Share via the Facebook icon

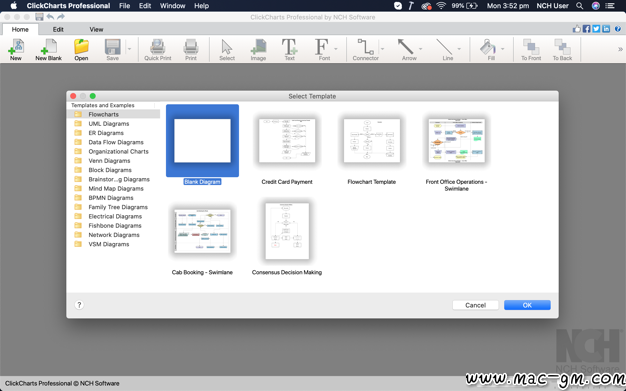(586, 29)
